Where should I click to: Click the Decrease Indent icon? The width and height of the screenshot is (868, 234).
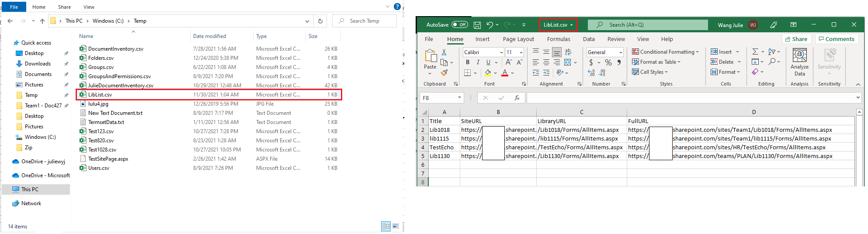coord(536,73)
